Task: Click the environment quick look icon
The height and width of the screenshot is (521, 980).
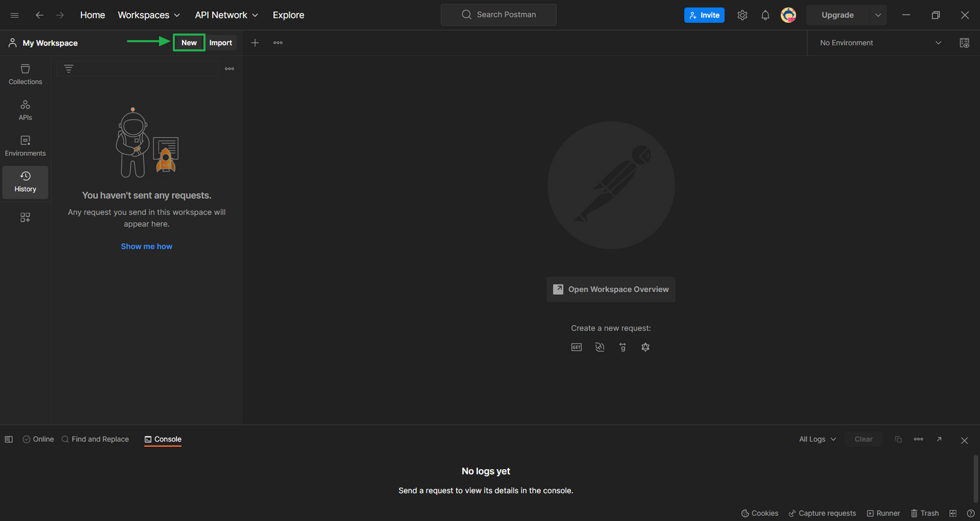Action: coord(964,43)
